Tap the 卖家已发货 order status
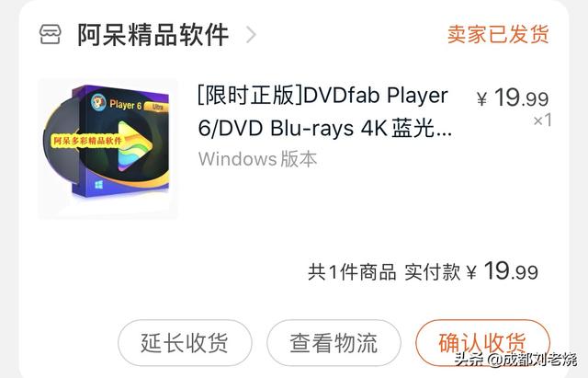The height and width of the screenshot is (378, 588). pos(498,35)
